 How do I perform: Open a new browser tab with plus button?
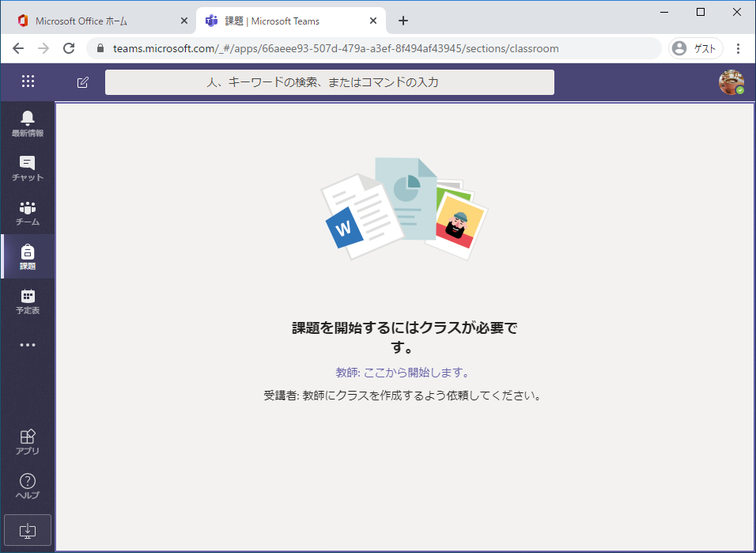403,21
